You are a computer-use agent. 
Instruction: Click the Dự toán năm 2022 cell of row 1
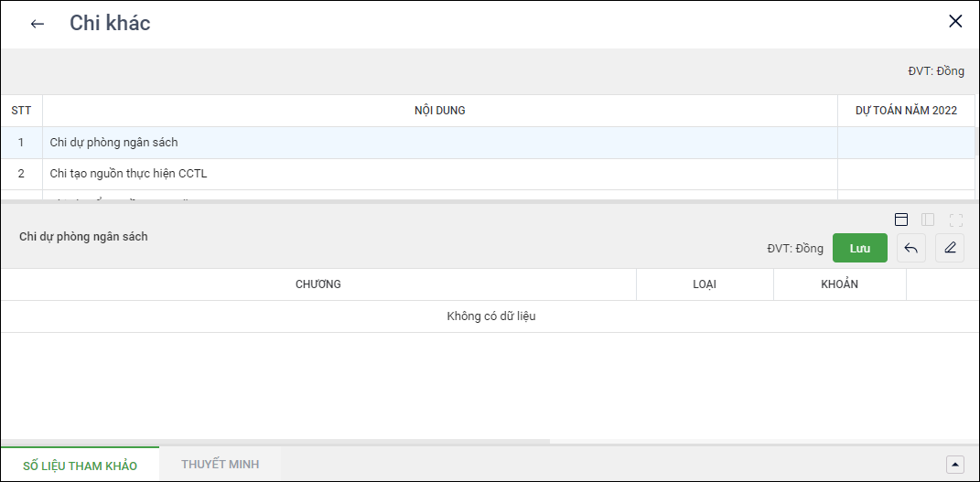(906, 143)
